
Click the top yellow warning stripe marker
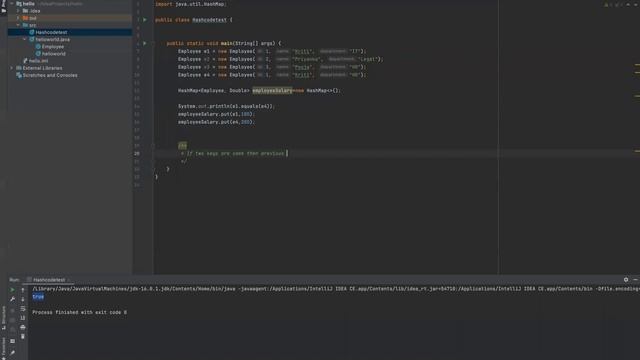[x=637, y=64]
